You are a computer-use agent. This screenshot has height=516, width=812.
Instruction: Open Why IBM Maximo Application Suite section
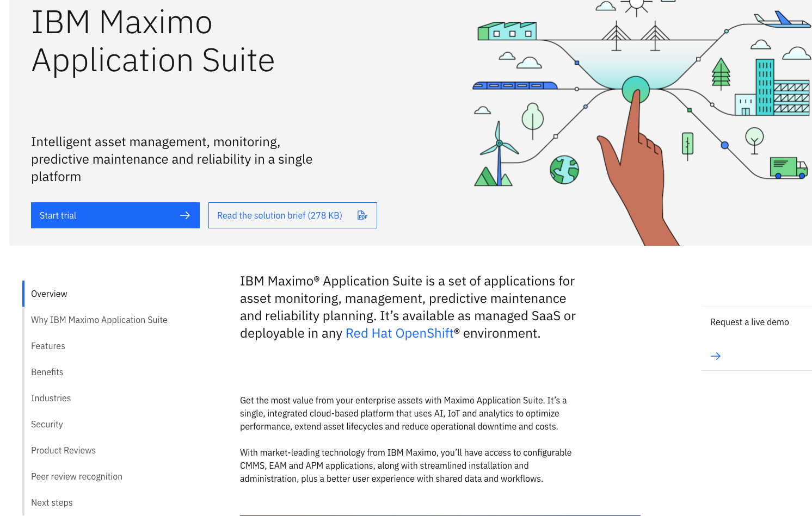pyautogui.click(x=99, y=320)
